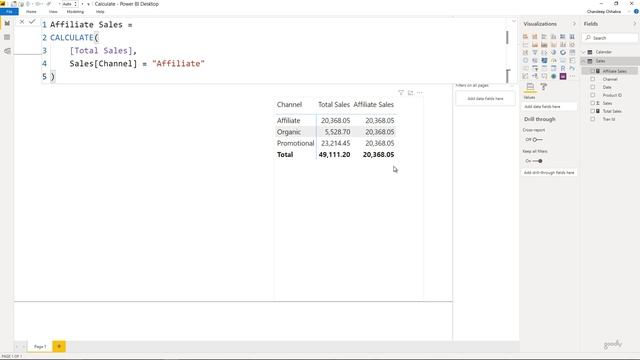Tick the Total Sales field checkbox
The height and width of the screenshot is (360, 640).
point(593,111)
